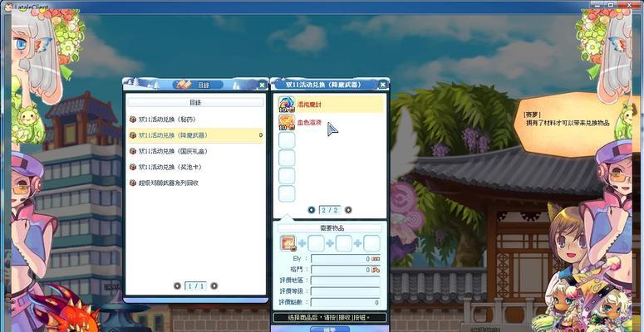Viewport: 644px width, 332px height.
Task: Close the 双11活动兑换（降魔武器） panel
Action: tap(382, 85)
